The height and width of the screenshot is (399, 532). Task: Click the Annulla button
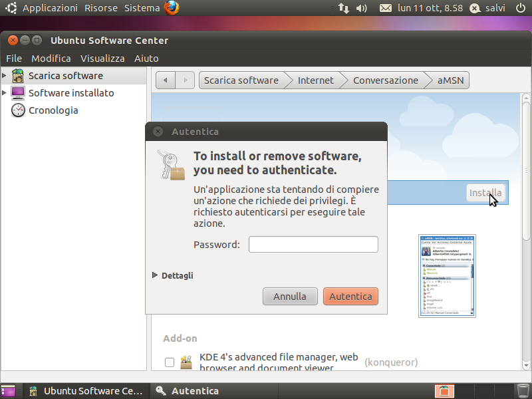coord(290,296)
